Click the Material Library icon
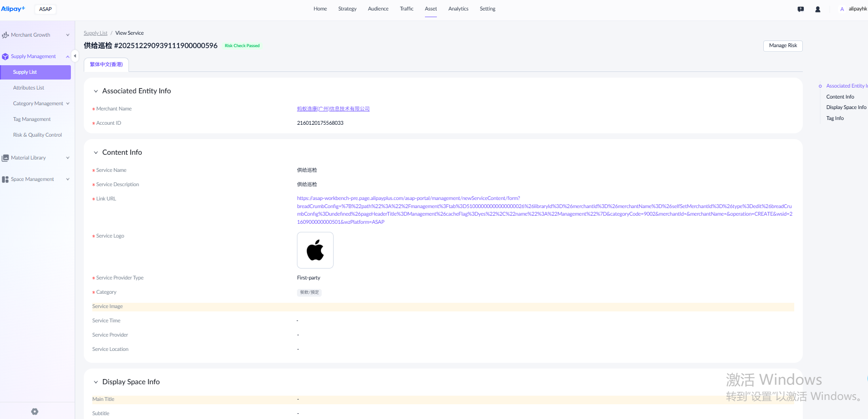868x419 pixels. (5, 158)
